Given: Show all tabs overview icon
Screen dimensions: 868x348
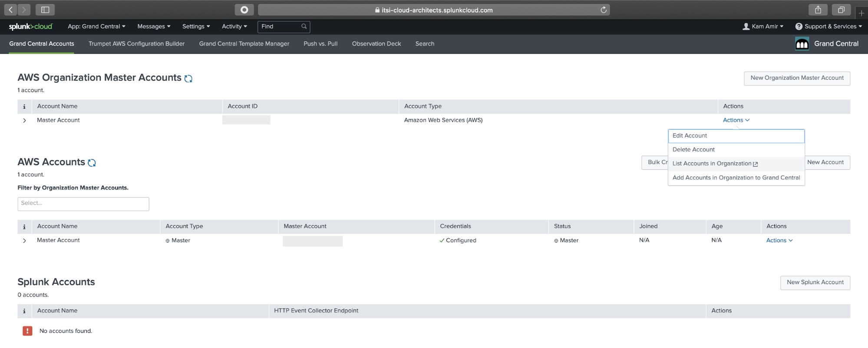Looking at the screenshot, I should [x=841, y=10].
